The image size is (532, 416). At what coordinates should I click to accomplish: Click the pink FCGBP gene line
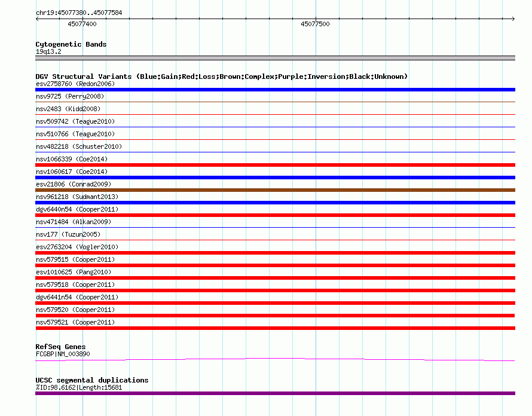pos(275,359)
